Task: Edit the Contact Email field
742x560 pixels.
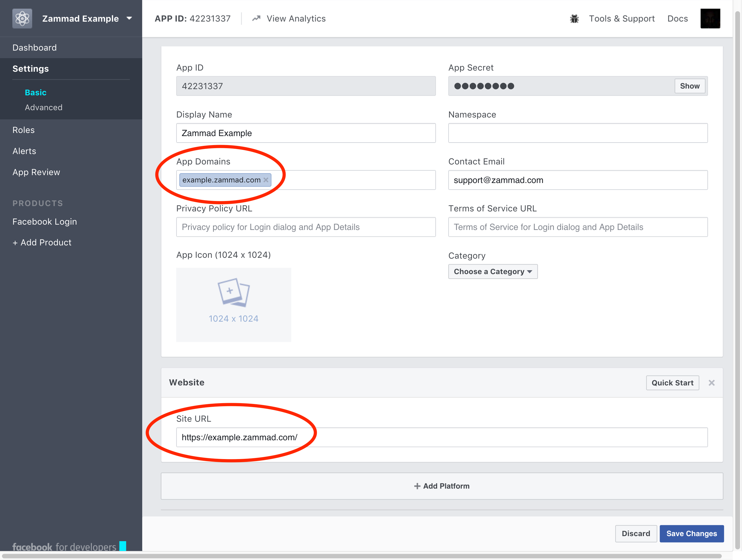Action: (578, 180)
